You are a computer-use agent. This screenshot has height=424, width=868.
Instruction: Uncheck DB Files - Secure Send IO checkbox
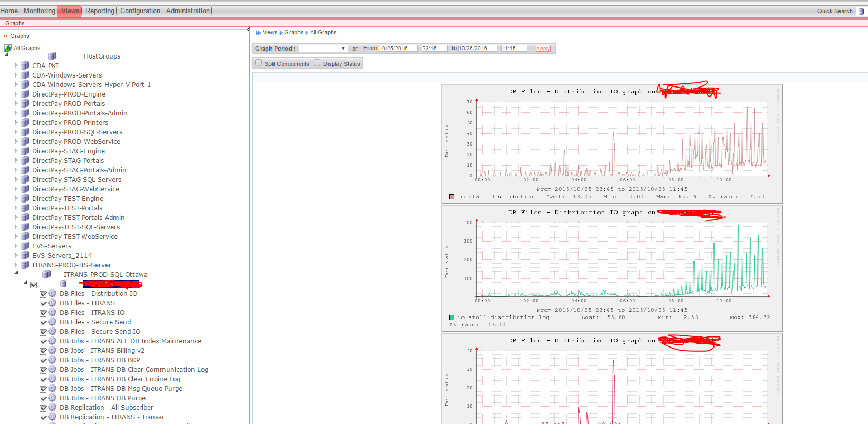[43, 332]
